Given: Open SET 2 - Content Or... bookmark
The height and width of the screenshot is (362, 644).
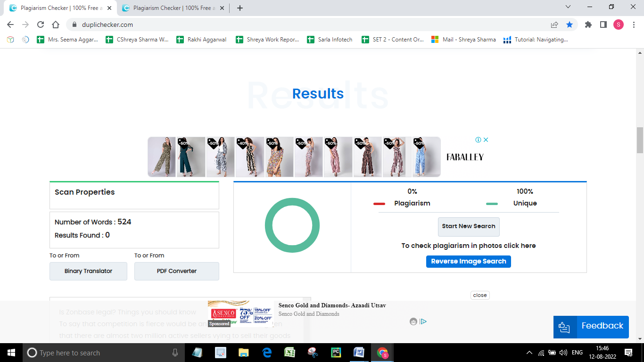Looking at the screenshot, I should tap(393, 40).
